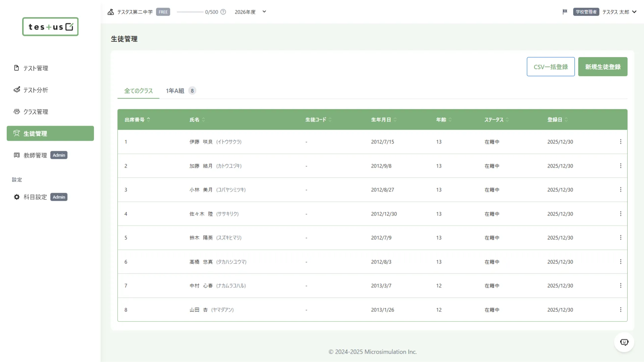Viewport: 644px width, 362px height.
Task: Sort by 登録日 column
Action: (557, 120)
